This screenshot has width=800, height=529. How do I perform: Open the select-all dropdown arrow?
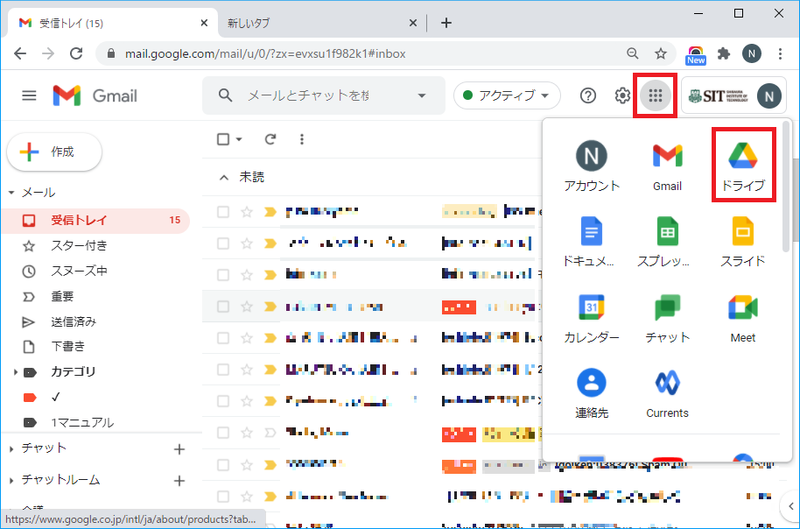tap(239, 139)
